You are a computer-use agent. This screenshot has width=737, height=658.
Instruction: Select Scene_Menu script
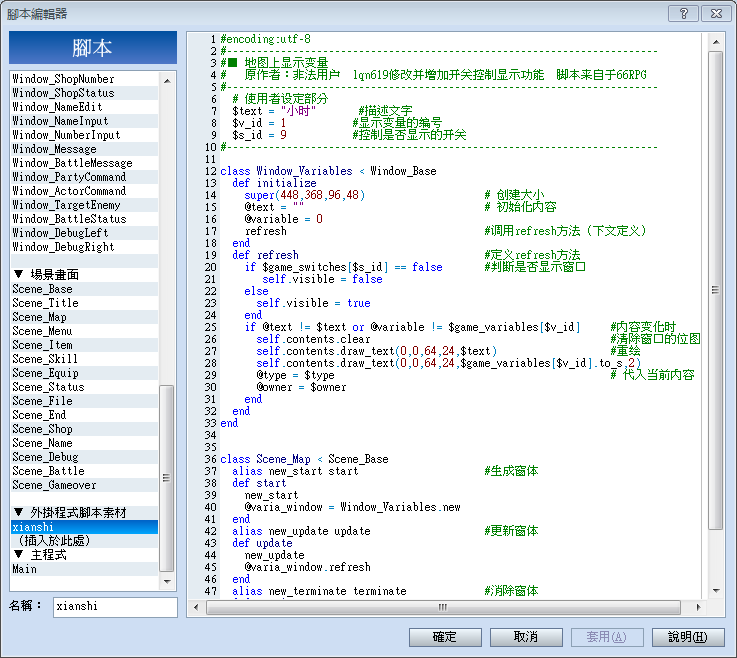tap(85, 331)
